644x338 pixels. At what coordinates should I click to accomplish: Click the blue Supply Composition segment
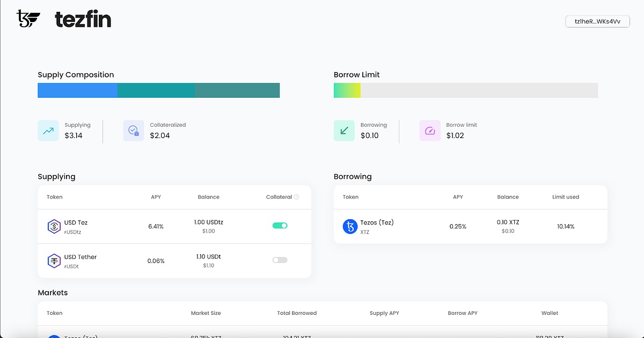pyautogui.click(x=77, y=90)
